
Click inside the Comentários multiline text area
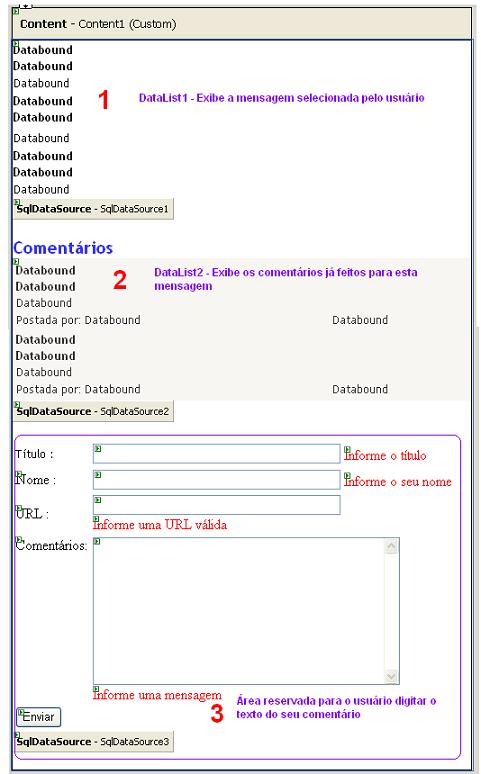[240, 611]
